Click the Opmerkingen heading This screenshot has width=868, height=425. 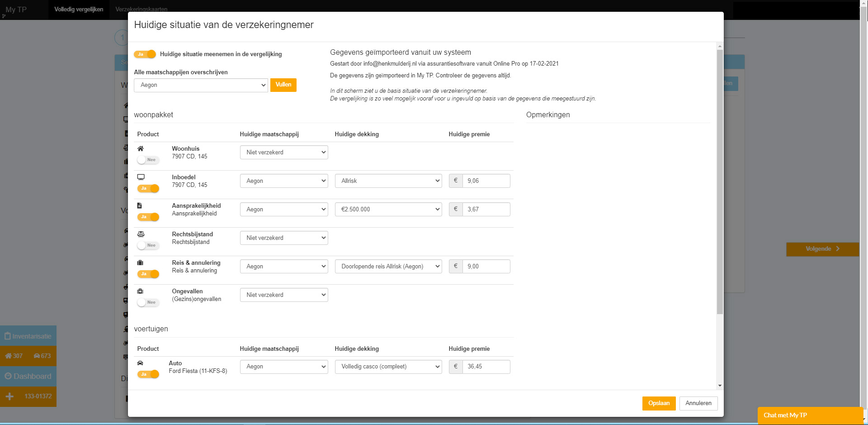pos(548,115)
